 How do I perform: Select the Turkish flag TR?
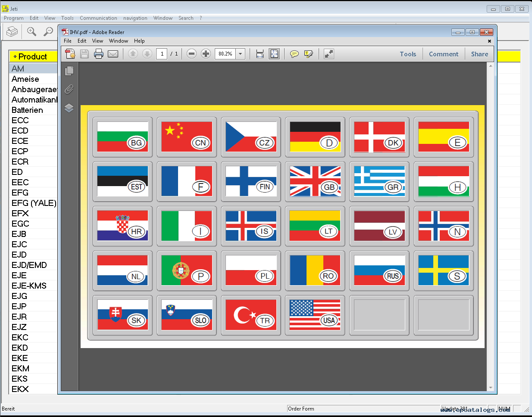pyautogui.click(x=251, y=315)
